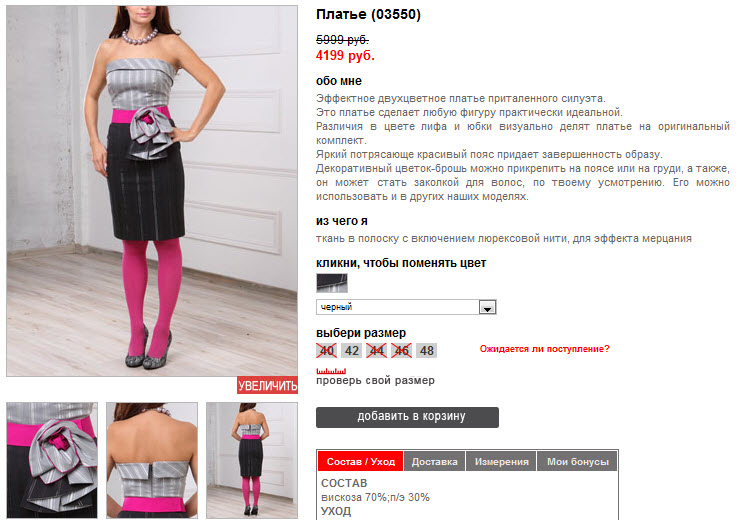Add dress to cart with добавить в корзину

point(407,417)
